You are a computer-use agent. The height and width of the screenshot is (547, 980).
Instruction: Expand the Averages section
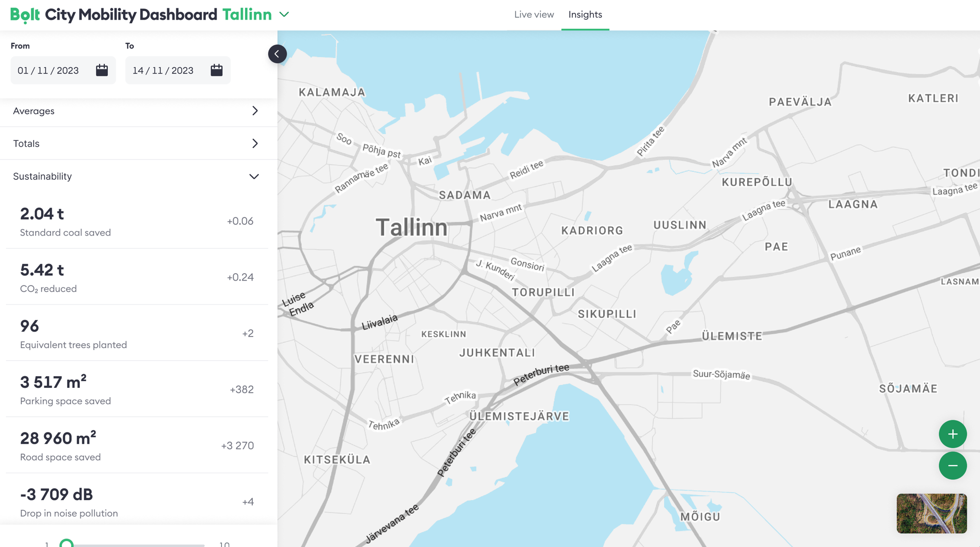(x=139, y=111)
